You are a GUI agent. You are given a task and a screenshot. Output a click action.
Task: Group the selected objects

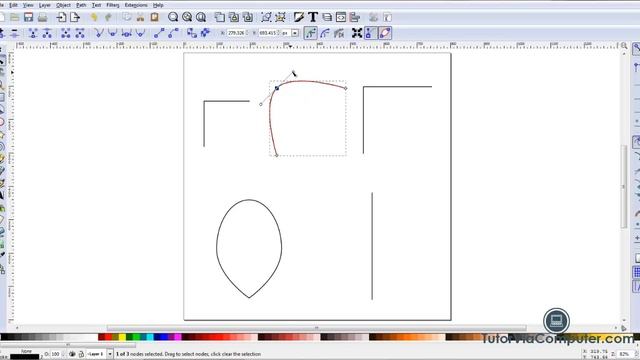point(266,17)
